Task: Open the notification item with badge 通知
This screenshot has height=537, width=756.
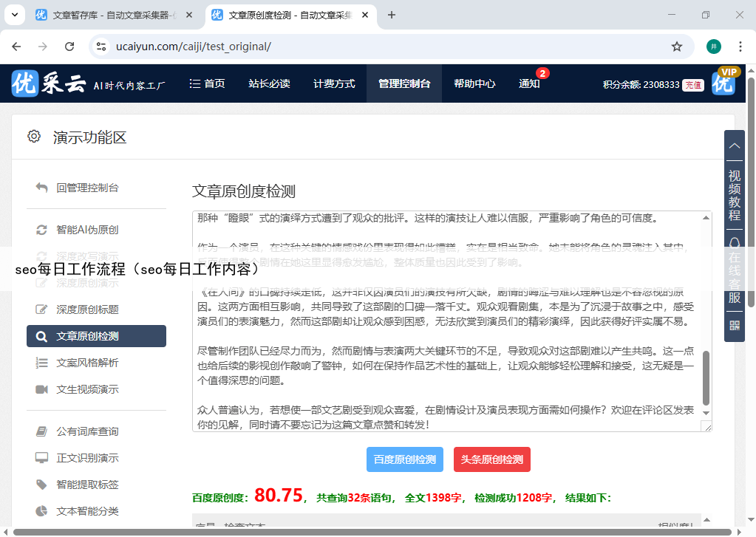Action: coord(529,84)
